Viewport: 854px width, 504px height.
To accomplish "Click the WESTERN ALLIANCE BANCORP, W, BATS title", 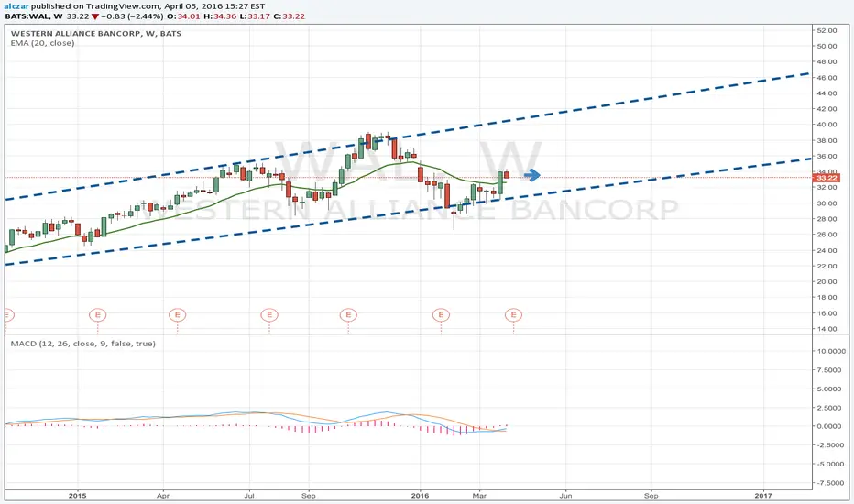I will coord(96,33).
